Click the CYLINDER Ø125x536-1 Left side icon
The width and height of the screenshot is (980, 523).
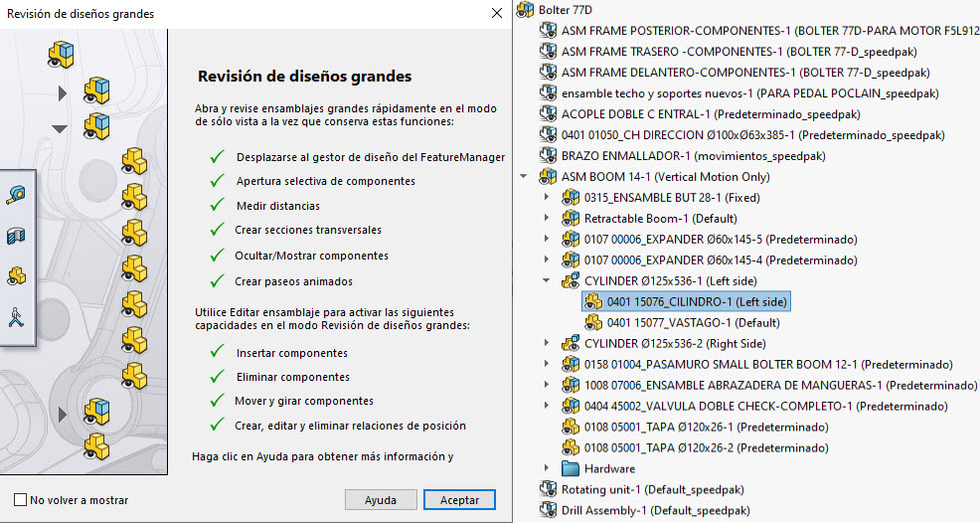click(x=571, y=281)
